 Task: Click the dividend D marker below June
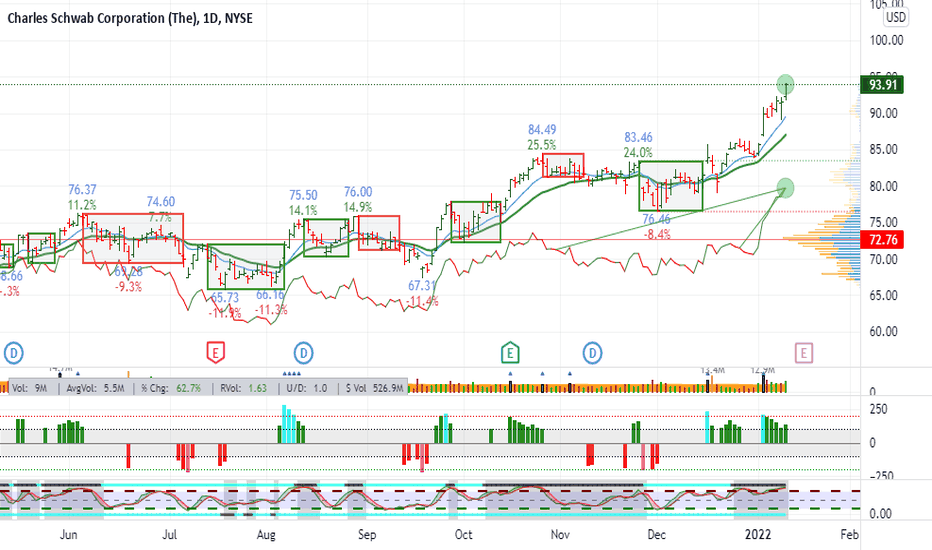pos(14,353)
